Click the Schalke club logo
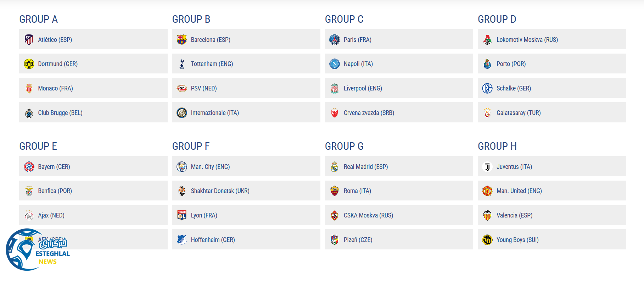Screen dimensions: 644x281 coord(487,88)
